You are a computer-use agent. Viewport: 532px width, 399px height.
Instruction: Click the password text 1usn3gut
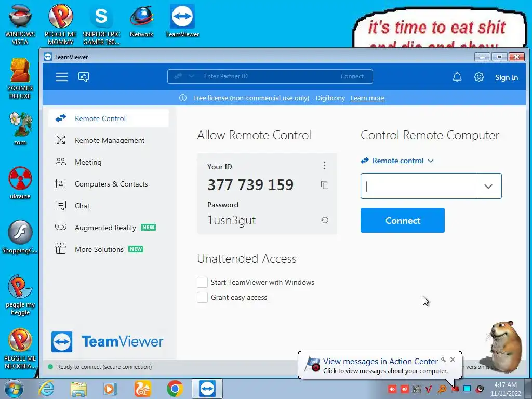tap(231, 220)
